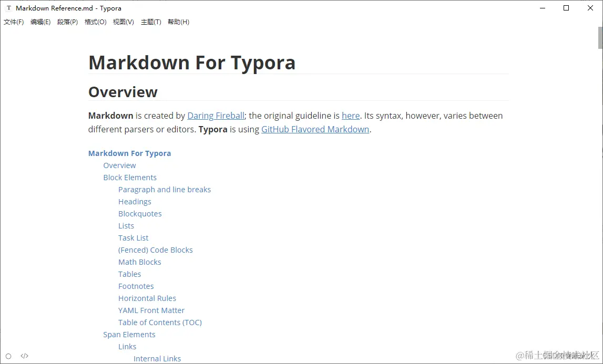Image resolution: width=603 pixels, height=364 pixels.
Task: Jump to Footnotes TOC entry
Action: click(136, 286)
